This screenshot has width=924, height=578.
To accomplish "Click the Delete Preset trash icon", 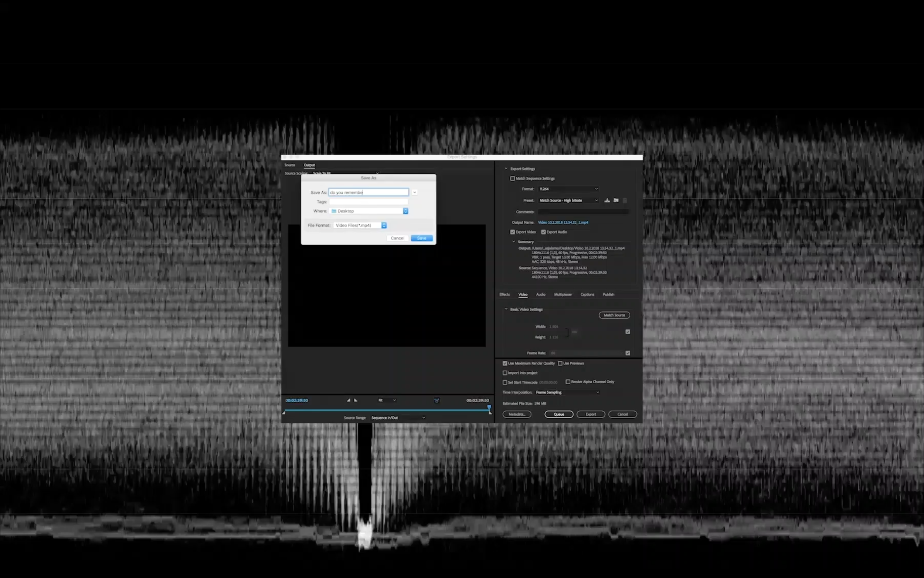I will [x=625, y=200].
